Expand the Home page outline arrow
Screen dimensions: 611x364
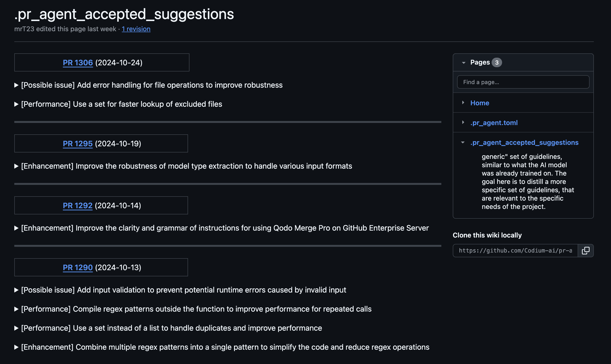[x=463, y=102]
